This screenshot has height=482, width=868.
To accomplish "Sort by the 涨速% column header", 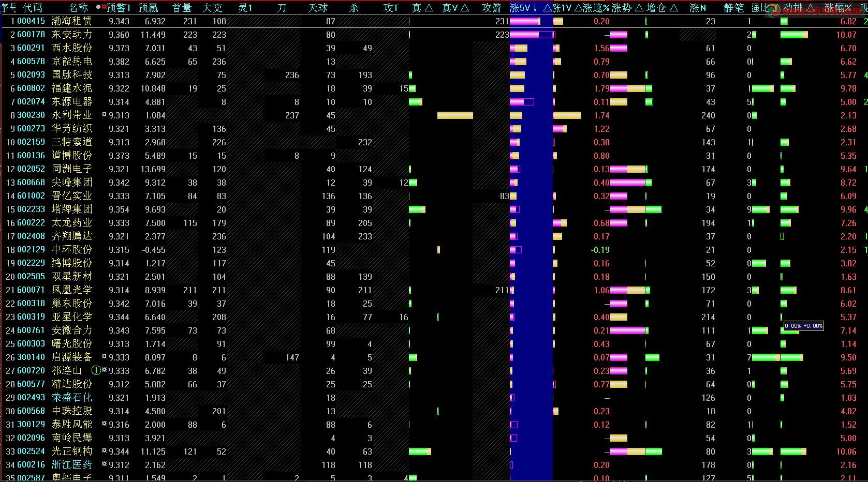I will point(596,8).
